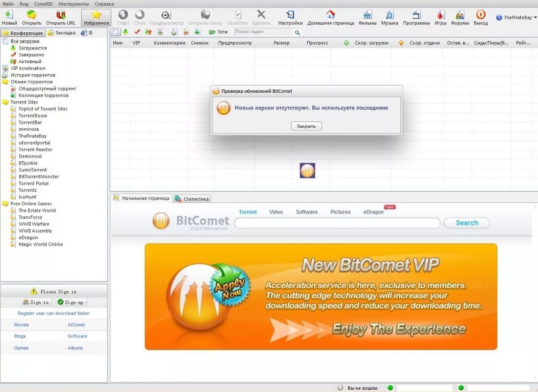
Task: Click the Предпросмотр toolbar icon
Action: click(x=166, y=17)
